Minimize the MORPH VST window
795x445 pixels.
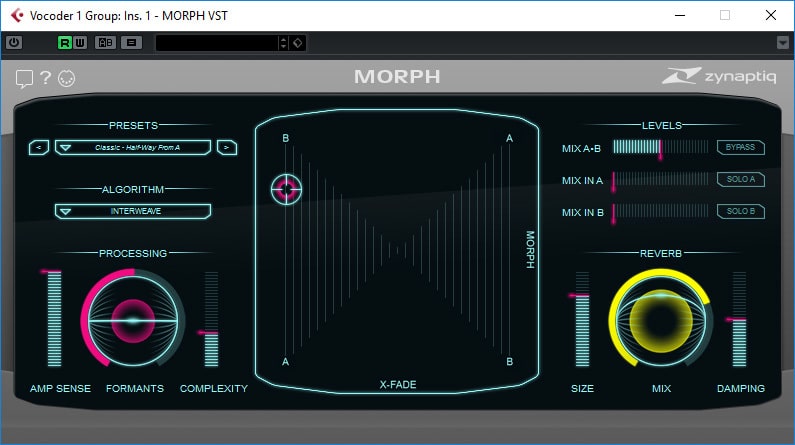tap(680, 16)
